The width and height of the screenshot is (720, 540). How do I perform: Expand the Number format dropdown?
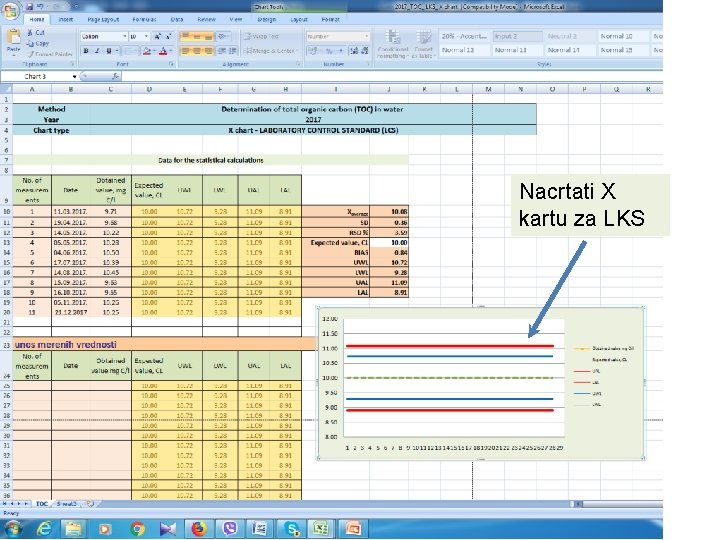tap(366, 36)
